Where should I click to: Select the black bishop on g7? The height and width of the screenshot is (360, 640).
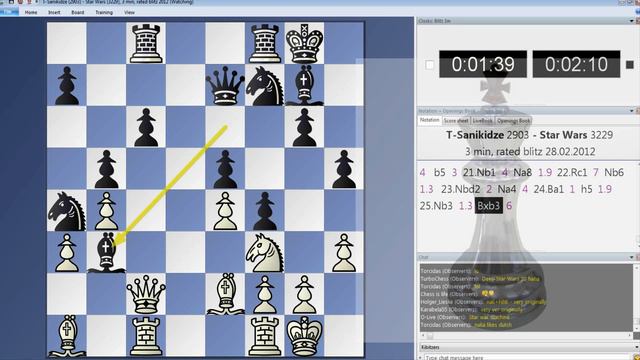304,86
